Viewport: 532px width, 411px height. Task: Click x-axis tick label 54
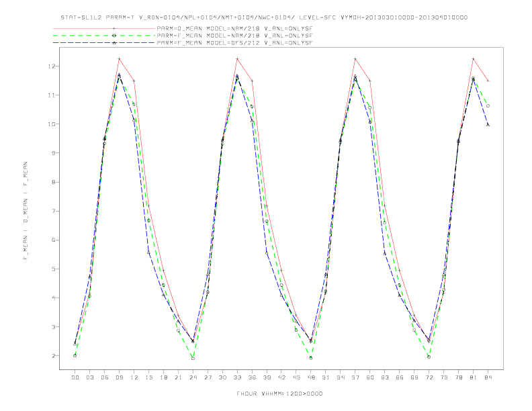(x=341, y=377)
